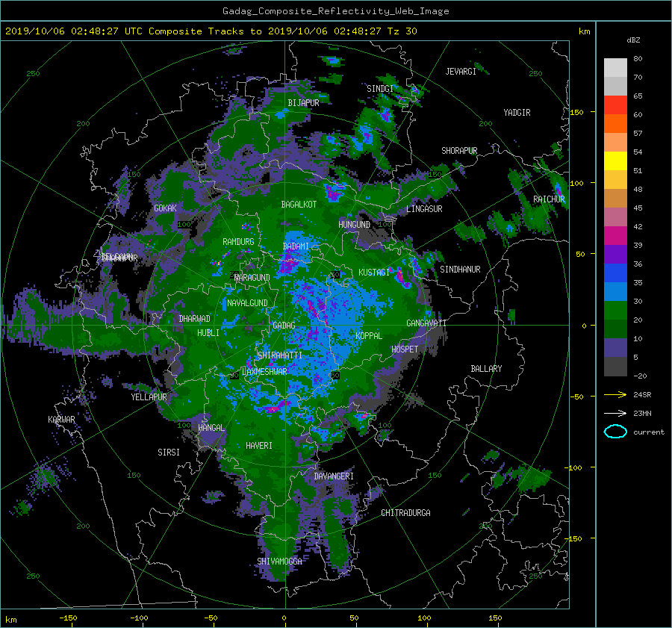Screen dimensions: 672x628
Task: Click the SIRSI city label
Action: [169, 453]
